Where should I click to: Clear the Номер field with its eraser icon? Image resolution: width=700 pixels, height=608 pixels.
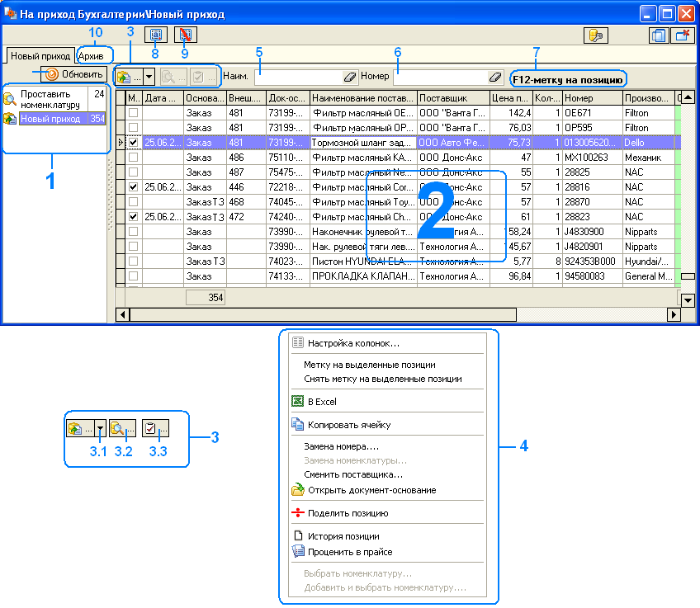(x=494, y=78)
